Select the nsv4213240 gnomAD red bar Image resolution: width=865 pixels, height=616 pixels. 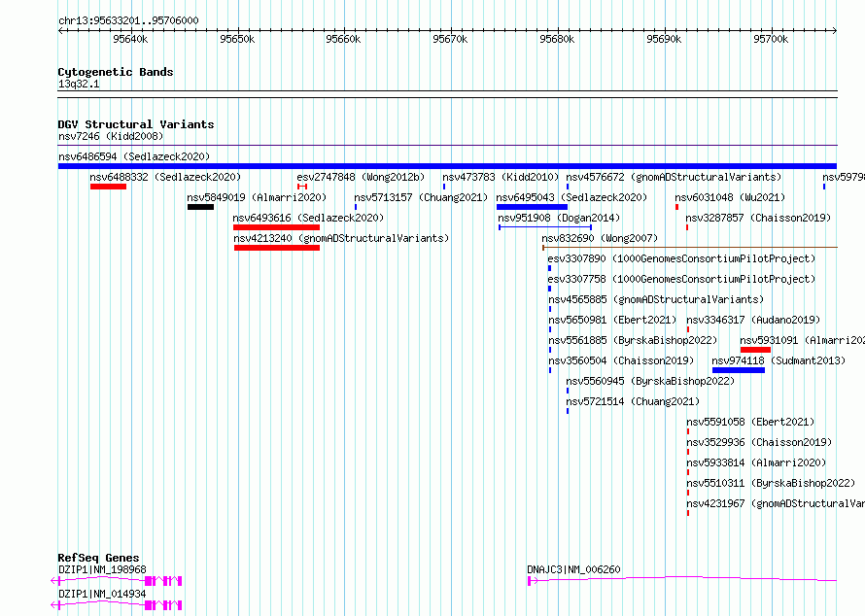coord(277,248)
